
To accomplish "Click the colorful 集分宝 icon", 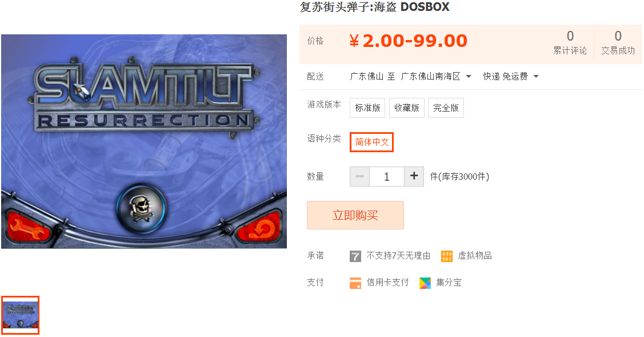I will (425, 283).
